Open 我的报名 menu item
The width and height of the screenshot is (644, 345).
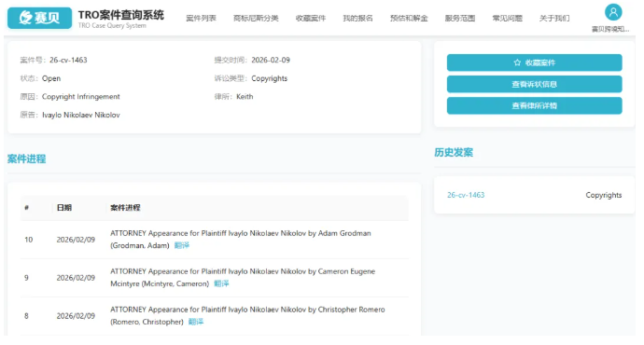tap(357, 18)
